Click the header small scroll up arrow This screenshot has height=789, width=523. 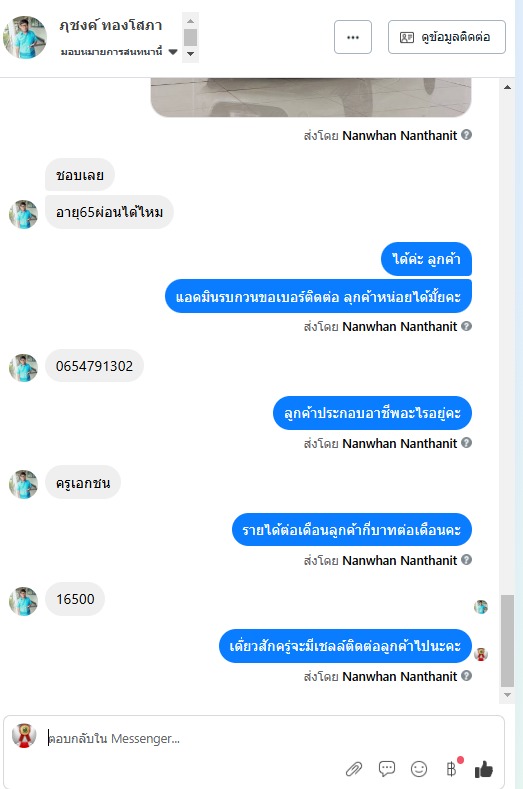coord(190,21)
